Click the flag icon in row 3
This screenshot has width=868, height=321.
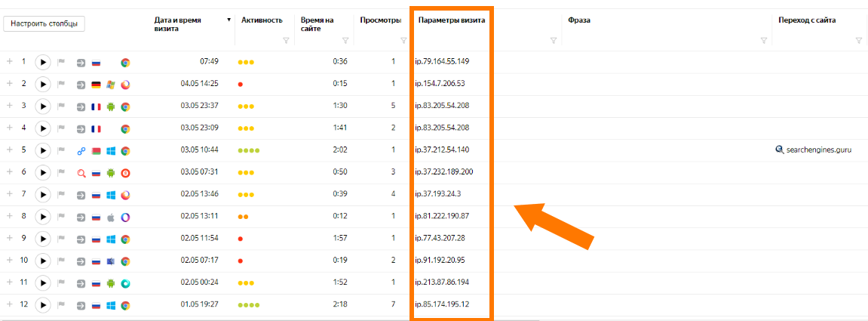coord(63,106)
